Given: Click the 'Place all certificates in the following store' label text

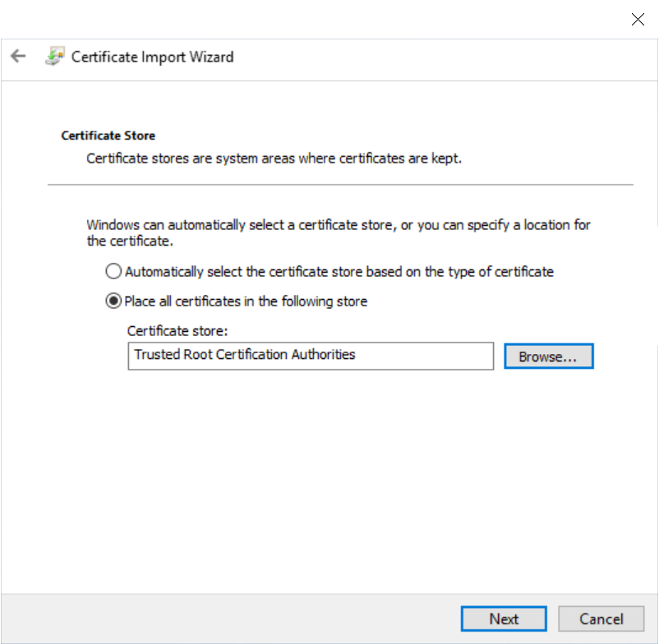Looking at the screenshot, I should coord(246,301).
